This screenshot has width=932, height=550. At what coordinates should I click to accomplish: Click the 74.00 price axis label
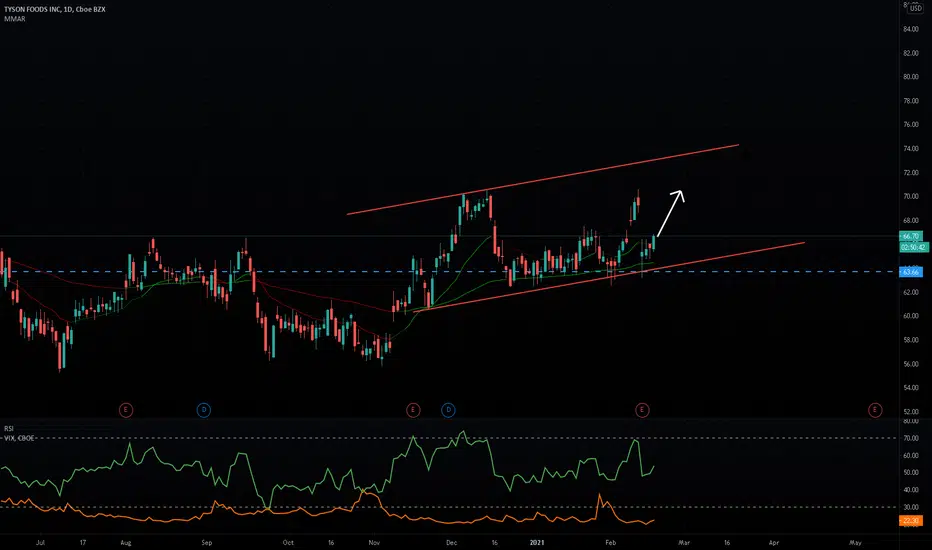click(911, 149)
